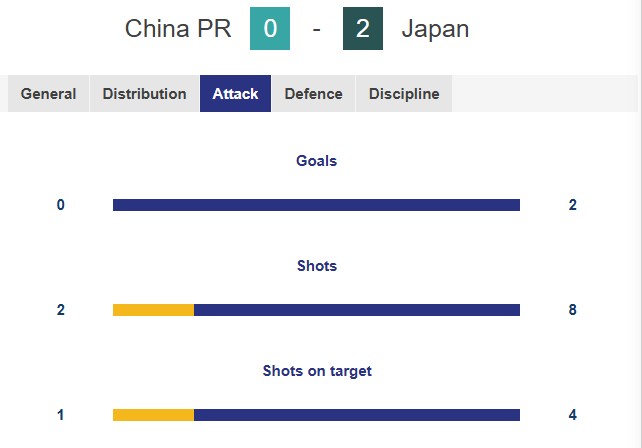
Task: Click the blue Goals comparison bar
Action: 316,205
